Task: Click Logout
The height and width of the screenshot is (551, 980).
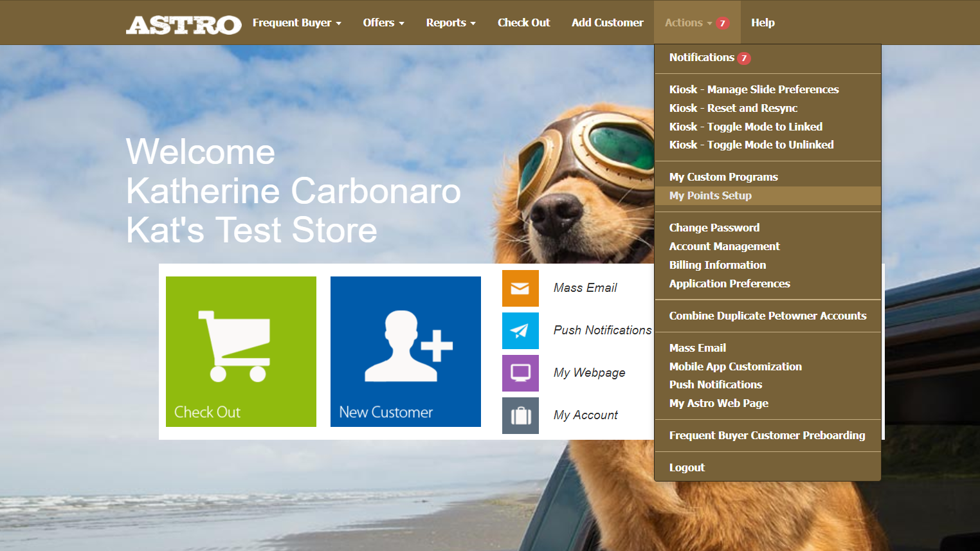Action: [x=768, y=467]
